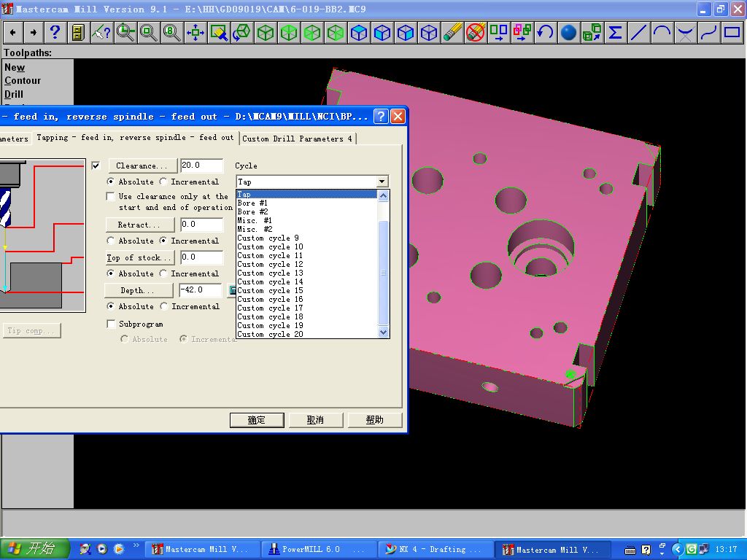Click the Translate transform icon with blue squares
The width and height of the screenshot is (747, 560).
click(x=499, y=33)
